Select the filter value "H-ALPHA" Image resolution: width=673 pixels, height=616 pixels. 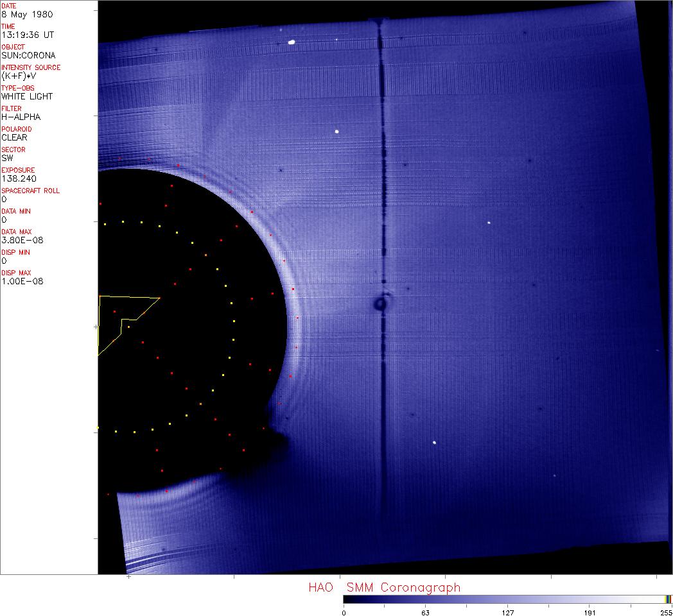click(22, 117)
